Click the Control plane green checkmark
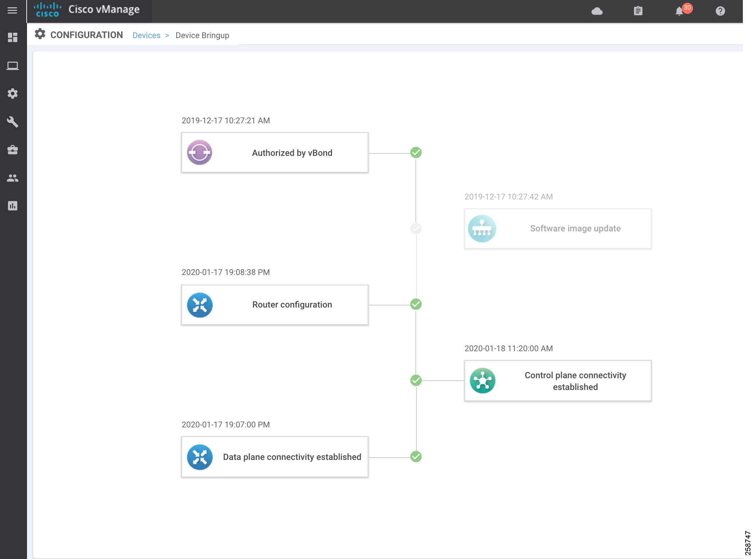756x559 pixels. (416, 380)
